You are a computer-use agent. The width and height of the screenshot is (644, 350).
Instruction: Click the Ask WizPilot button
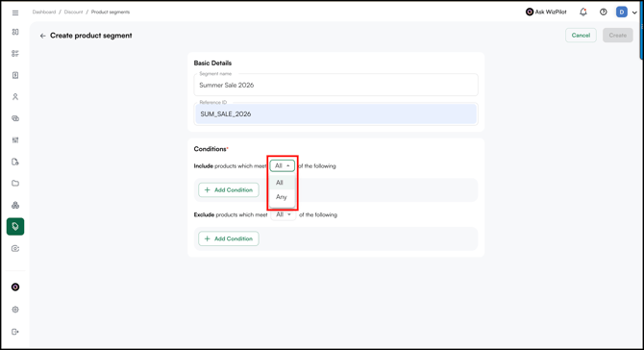tap(546, 12)
